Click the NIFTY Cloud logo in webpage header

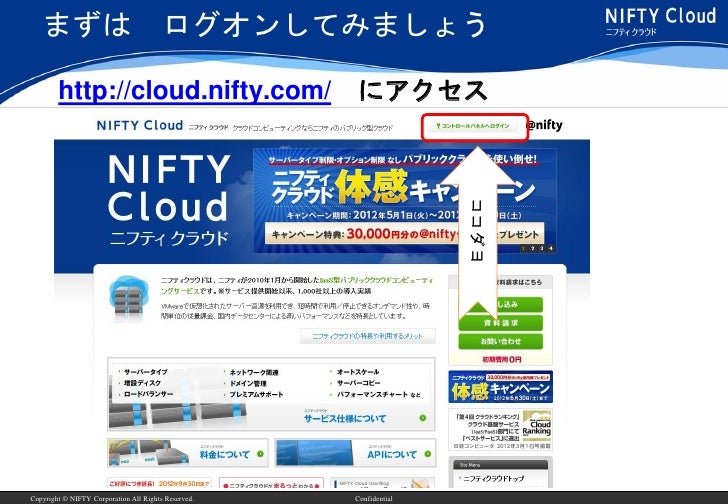(x=140, y=125)
